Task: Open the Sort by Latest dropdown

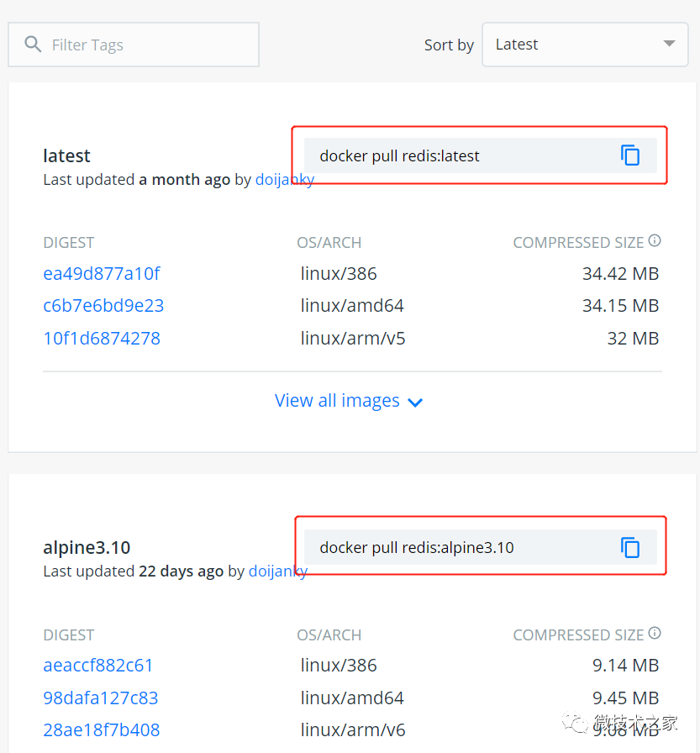Action: point(585,45)
